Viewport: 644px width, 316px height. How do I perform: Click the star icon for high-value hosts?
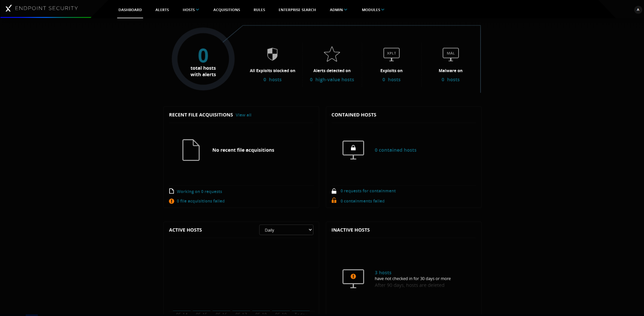[332, 54]
